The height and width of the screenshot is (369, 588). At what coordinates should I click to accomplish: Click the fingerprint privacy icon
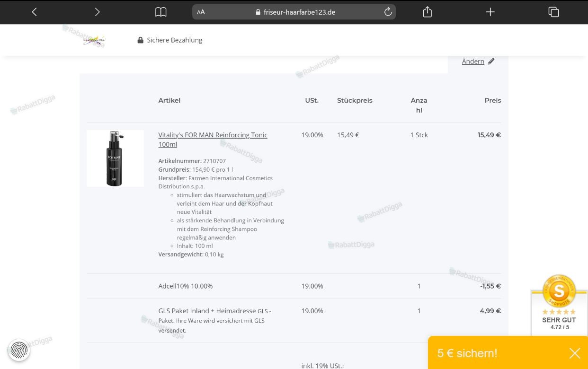(19, 351)
